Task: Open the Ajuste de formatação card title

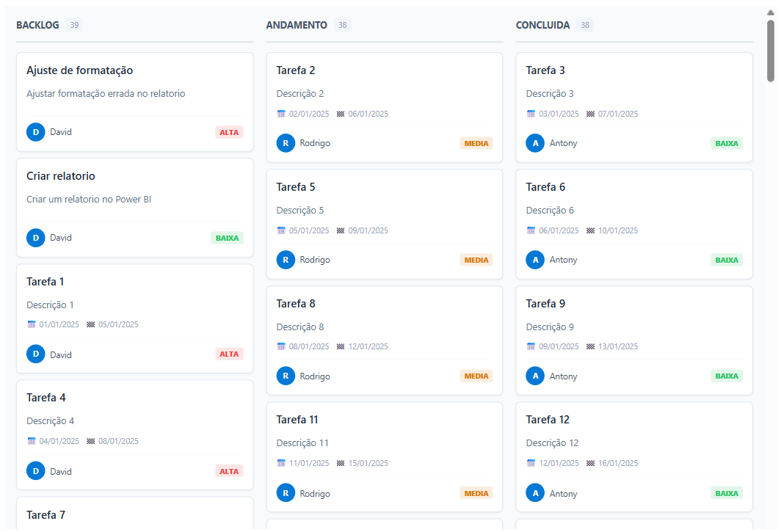Action: tap(79, 70)
